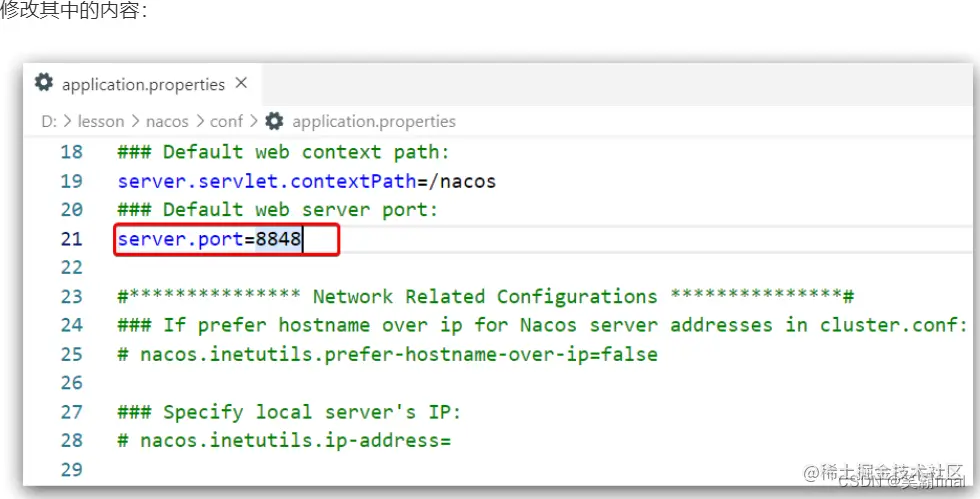
Task: Click the highlighted 8848 port value
Action: coord(278,239)
